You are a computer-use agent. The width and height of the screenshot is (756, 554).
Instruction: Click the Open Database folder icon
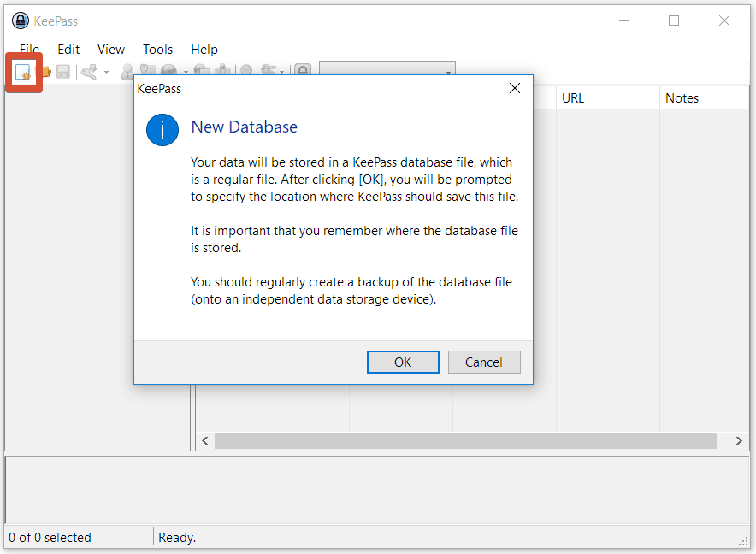[46, 72]
